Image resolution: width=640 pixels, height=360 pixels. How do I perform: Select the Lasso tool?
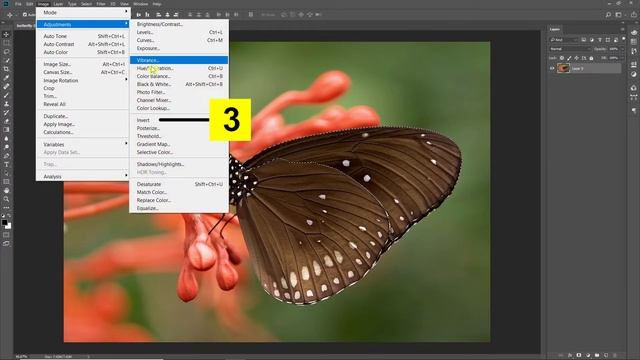coord(6,52)
